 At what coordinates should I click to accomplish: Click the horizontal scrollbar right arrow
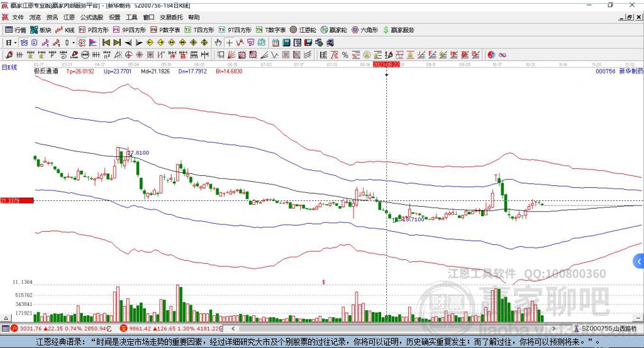coord(553,329)
